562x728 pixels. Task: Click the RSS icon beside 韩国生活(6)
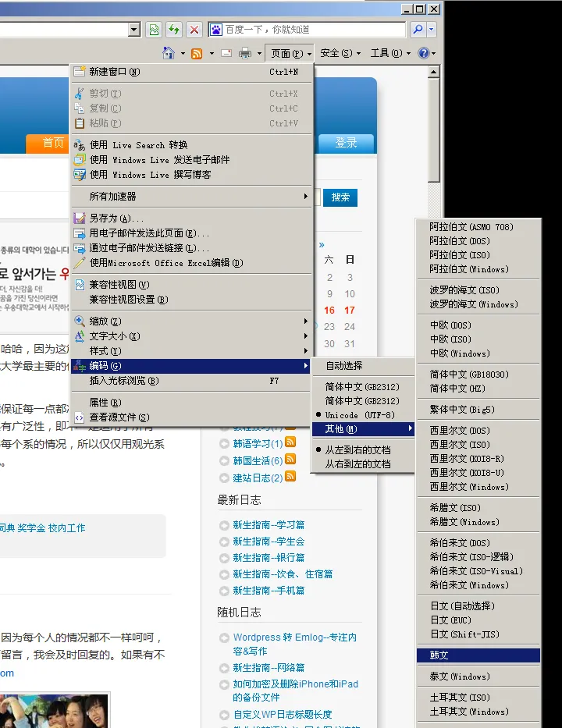point(290,460)
